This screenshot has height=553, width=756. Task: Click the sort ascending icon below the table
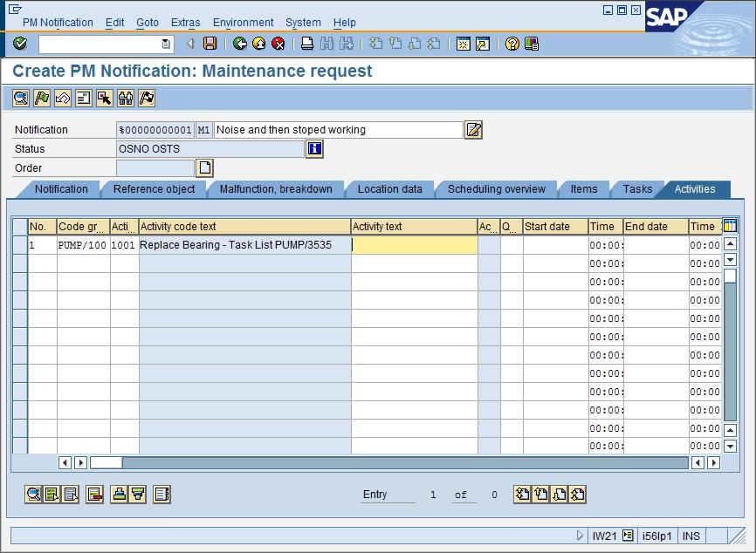[119, 495]
